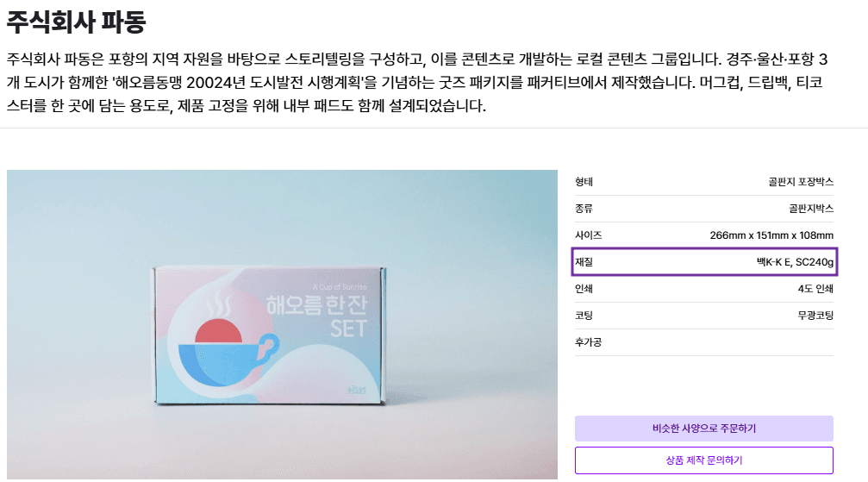Open the 상품 제작 문의하기 inquiry button

(x=703, y=460)
